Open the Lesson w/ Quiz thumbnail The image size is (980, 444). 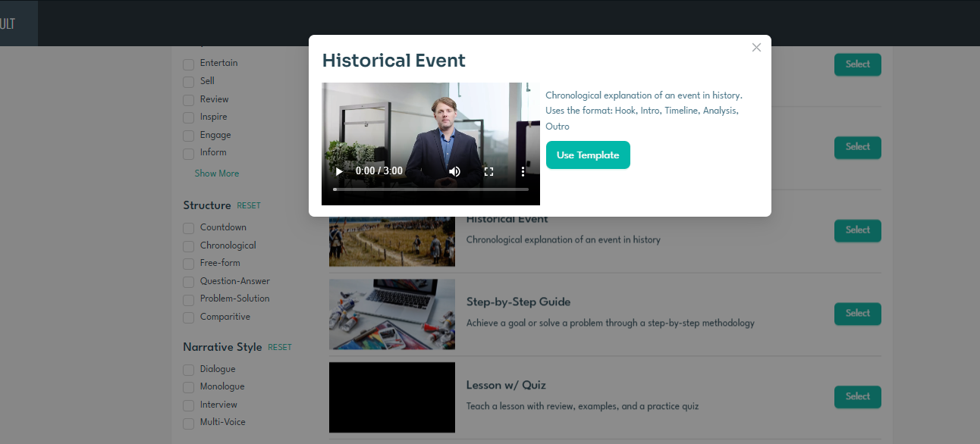click(392, 397)
